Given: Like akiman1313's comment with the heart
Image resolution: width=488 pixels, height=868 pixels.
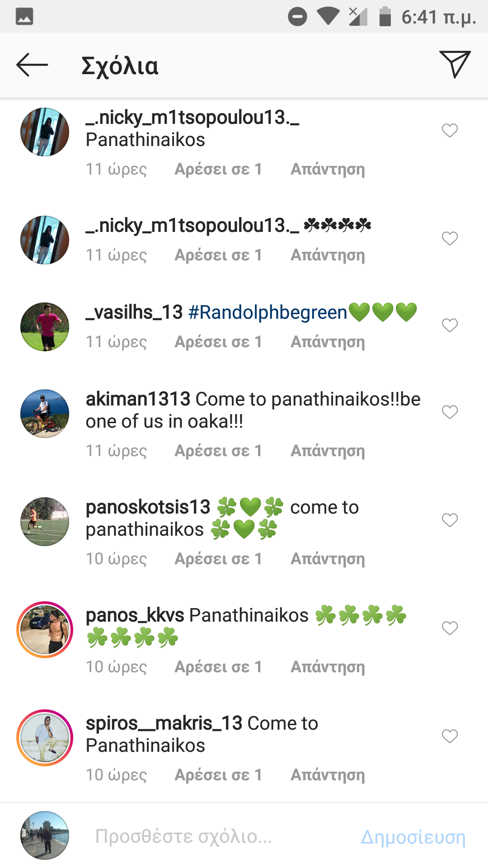Looking at the screenshot, I should pyautogui.click(x=450, y=412).
